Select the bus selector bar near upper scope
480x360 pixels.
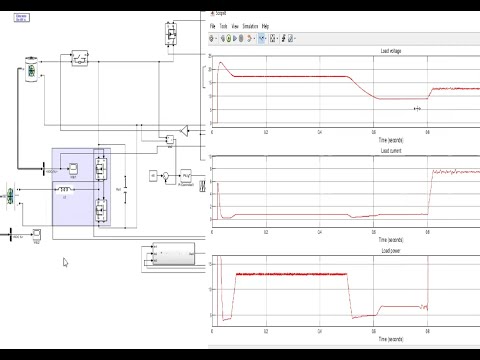click(43, 170)
